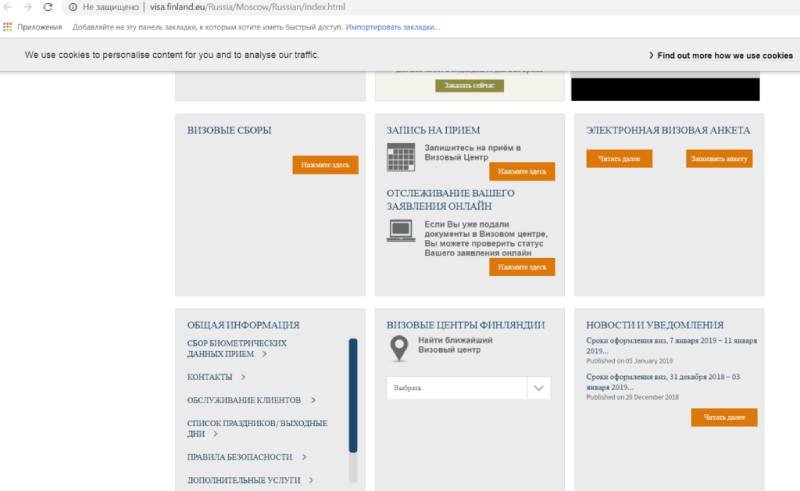800x491 pixels.
Task: Open the Выбрать visa center dropdown
Action: point(468,388)
